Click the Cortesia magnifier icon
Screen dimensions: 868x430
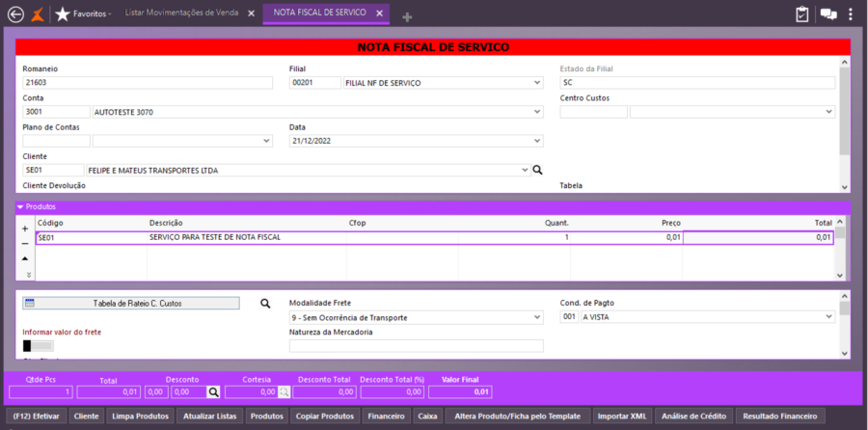[x=284, y=392]
